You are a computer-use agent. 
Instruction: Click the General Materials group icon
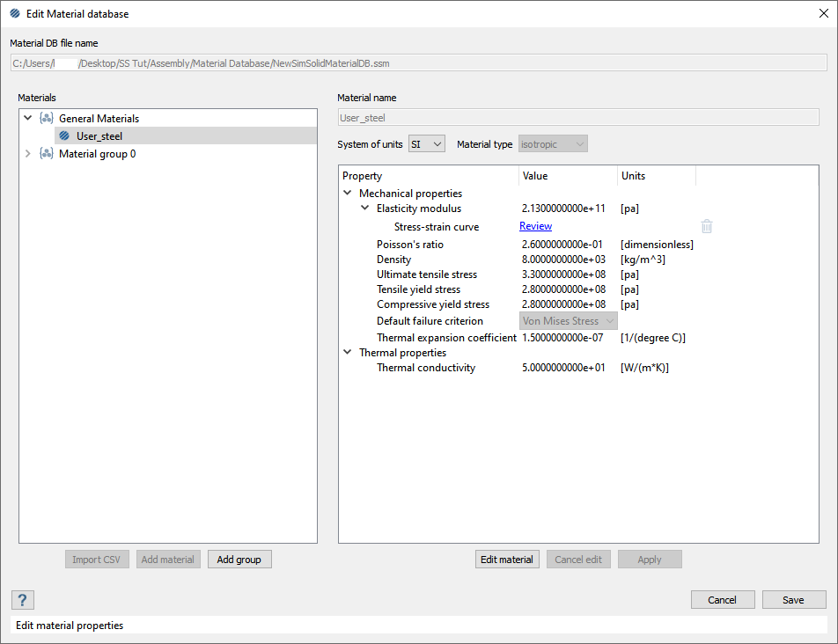(x=47, y=118)
